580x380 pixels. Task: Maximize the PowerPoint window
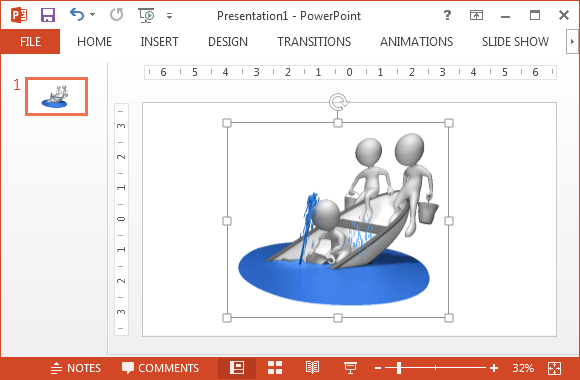point(535,15)
